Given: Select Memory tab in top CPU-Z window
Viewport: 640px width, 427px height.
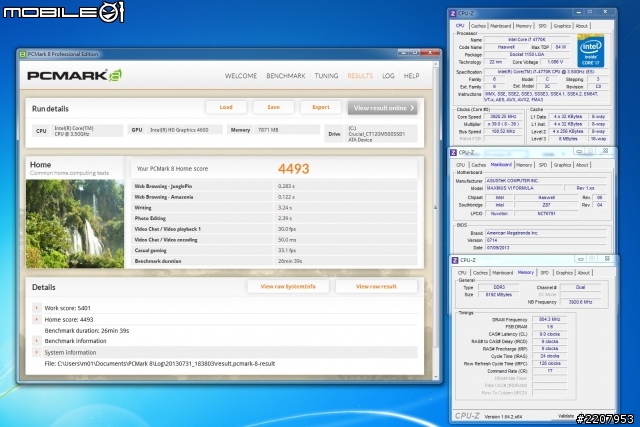Looking at the screenshot, I should tap(523, 26).
